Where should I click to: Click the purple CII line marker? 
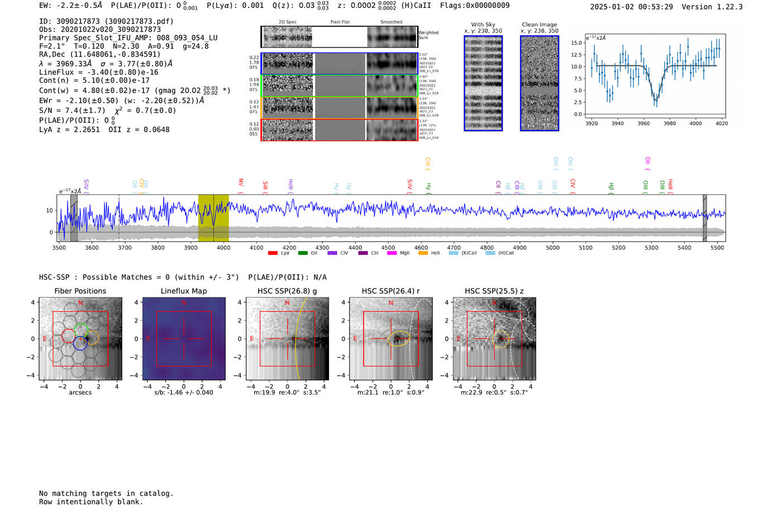[x=498, y=187]
